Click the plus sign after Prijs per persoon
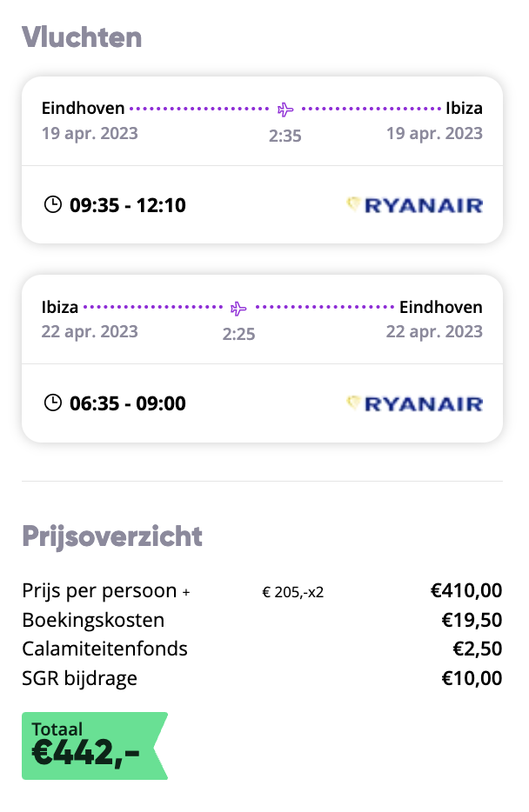529x812 pixels. [x=186, y=592]
